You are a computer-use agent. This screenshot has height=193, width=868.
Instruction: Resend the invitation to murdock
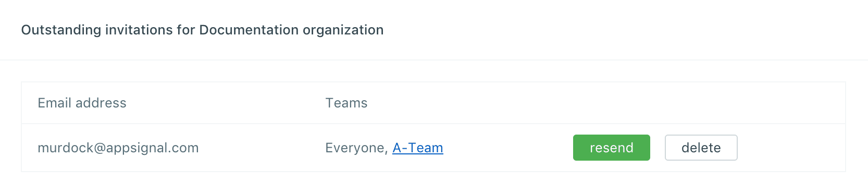pos(611,148)
